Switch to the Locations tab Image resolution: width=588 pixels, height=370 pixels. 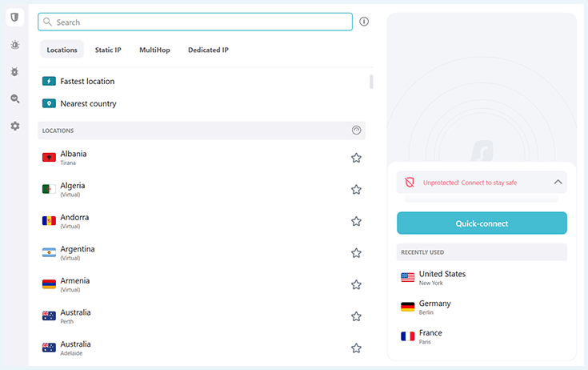click(62, 50)
